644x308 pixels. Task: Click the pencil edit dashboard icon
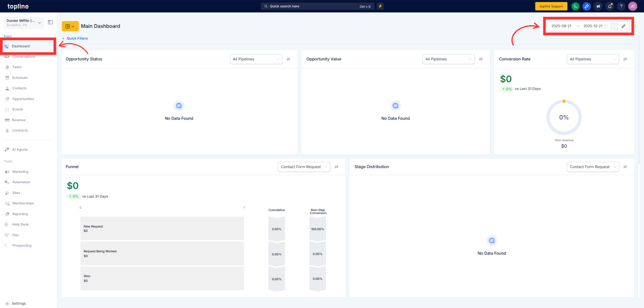click(623, 26)
